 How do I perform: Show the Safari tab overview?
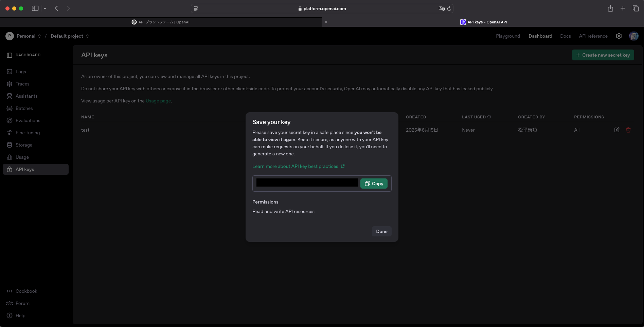[636, 8]
